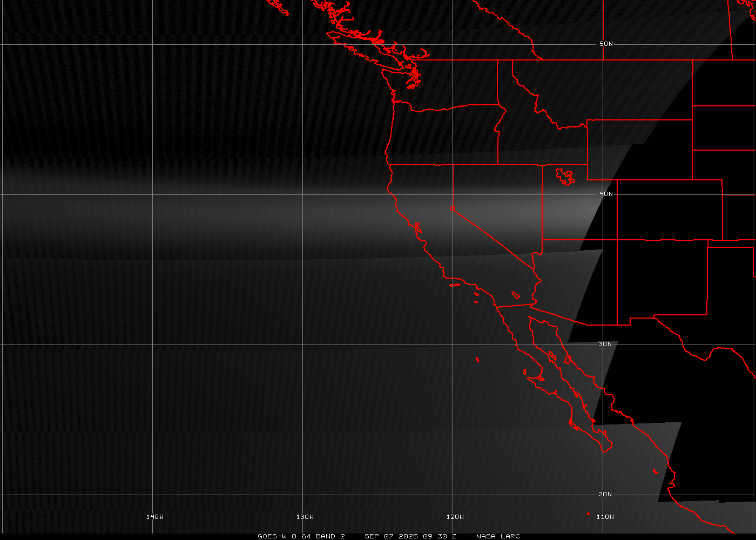The image size is (756, 540).
Task: Click the 120W longitude label
Action: pyautogui.click(x=455, y=517)
